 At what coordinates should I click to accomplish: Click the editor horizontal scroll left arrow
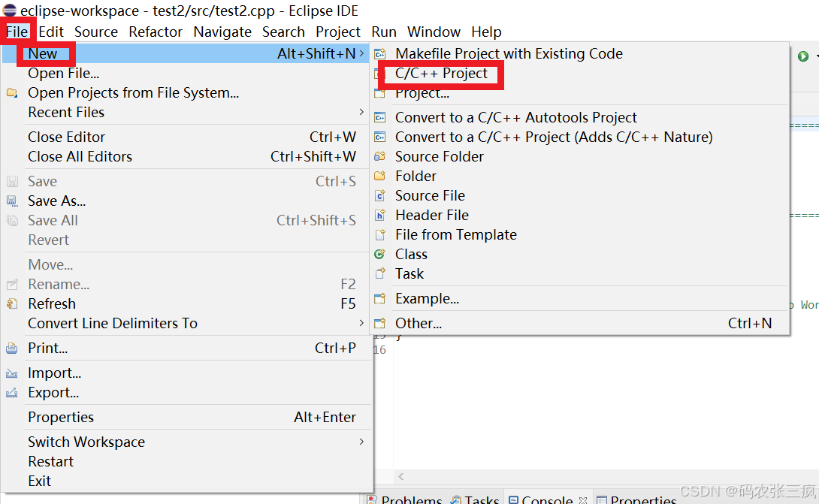point(400,476)
